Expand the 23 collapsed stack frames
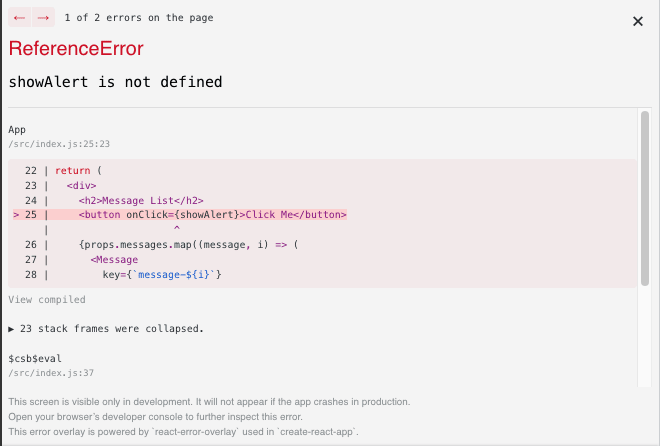This screenshot has height=446, width=660. click(x=106, y=329)
